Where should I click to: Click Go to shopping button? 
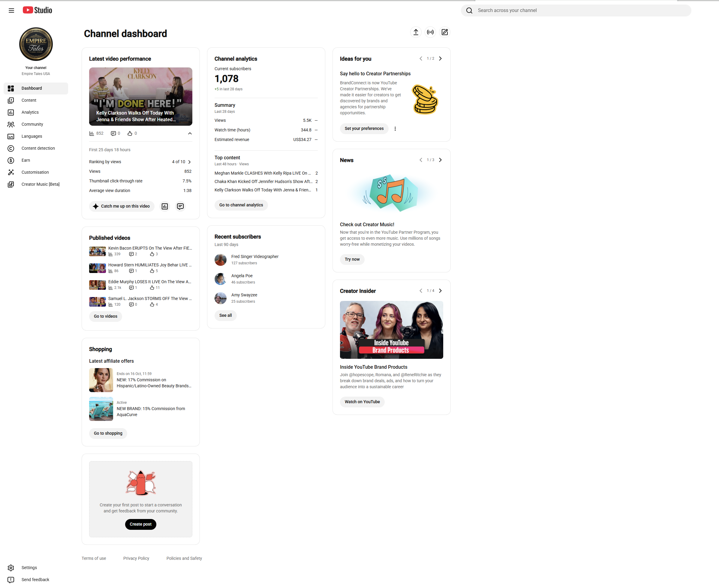coord(108,433)
